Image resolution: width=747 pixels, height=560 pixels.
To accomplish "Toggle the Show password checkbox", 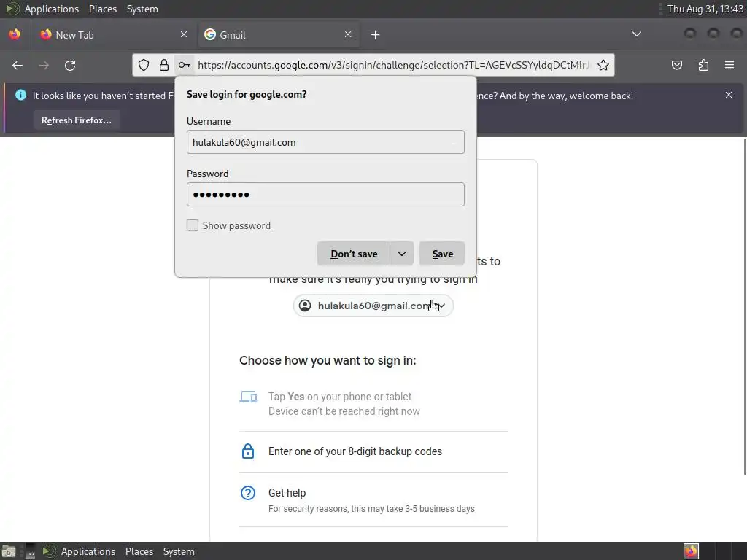I will pyautogui.click(x=193, y=225).
